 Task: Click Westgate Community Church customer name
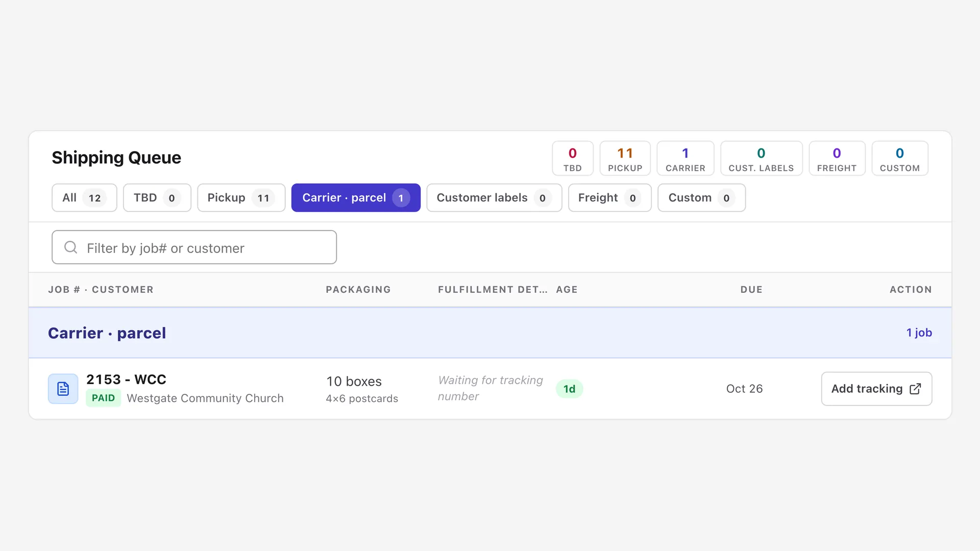[x=205, y=398]
